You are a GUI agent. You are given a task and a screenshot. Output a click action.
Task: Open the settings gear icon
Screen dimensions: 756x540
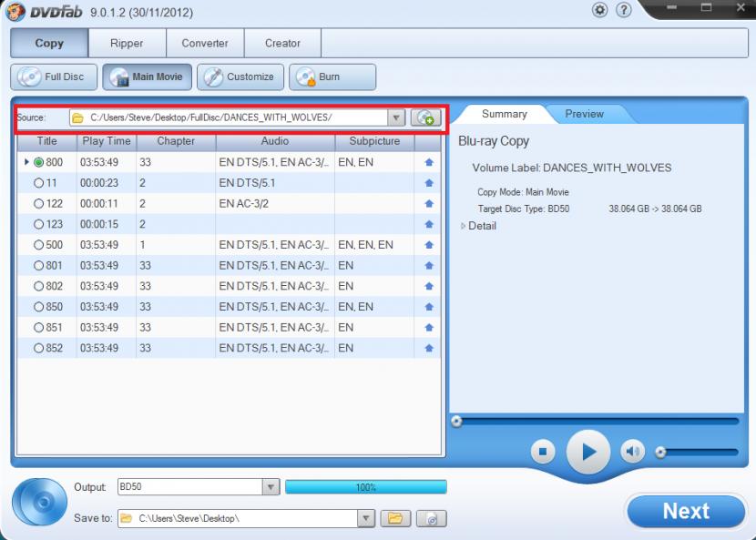599,10
